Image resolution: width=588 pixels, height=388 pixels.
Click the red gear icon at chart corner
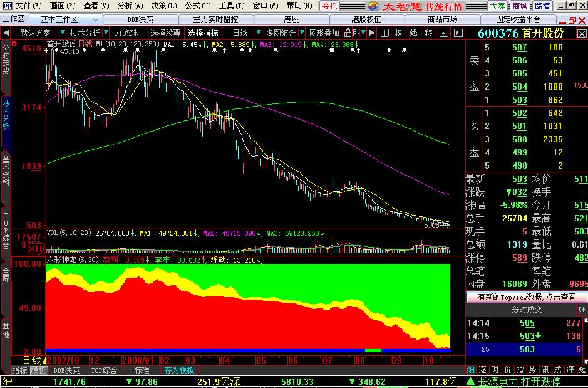[x=14, y=44]
